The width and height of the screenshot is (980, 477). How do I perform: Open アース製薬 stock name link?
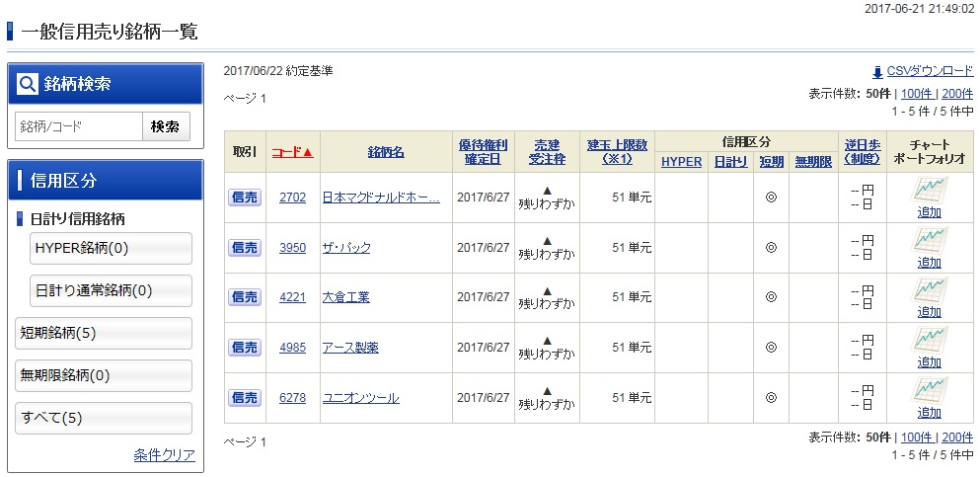pyautogui.click(x=350, y=348)
